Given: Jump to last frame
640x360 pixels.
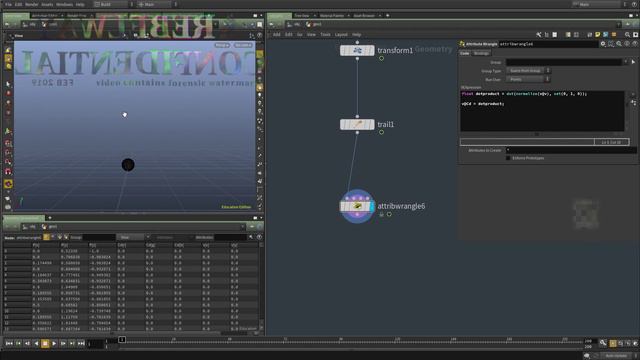Looking at the screenshot, I should point(81,344).
